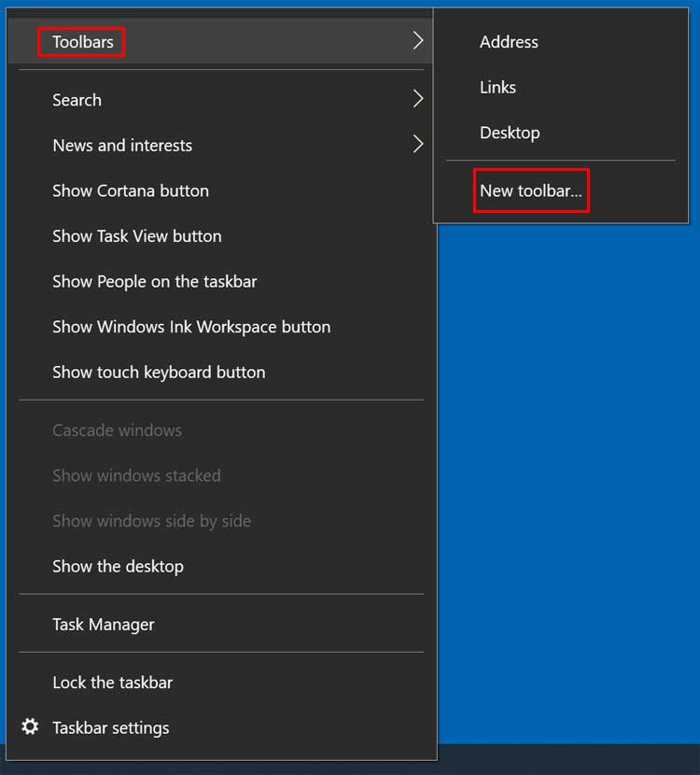Select New toolbar... in submenu
Viewport: 700px width, 775px height.
(561, 190)
